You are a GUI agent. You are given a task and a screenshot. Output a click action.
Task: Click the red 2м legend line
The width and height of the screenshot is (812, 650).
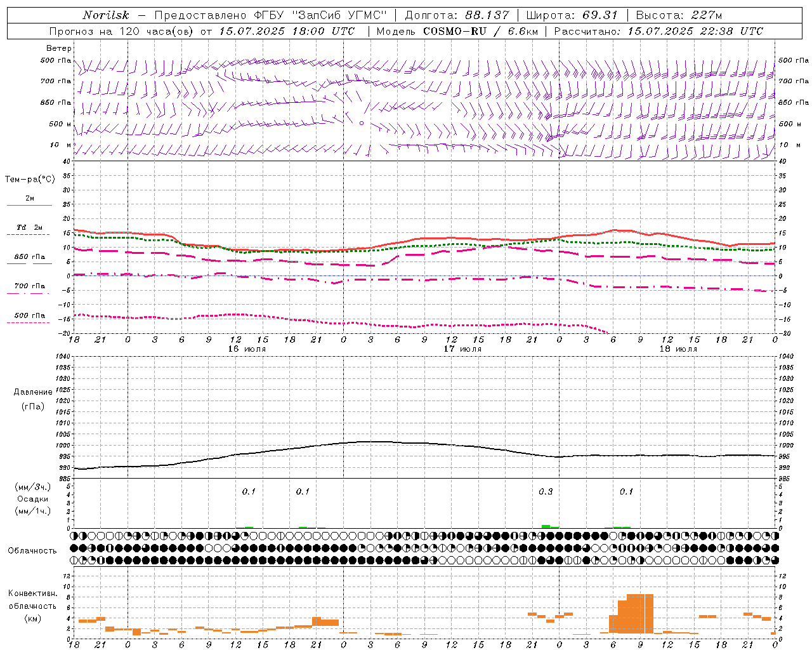pyautogui.click(x=29, y=205)
